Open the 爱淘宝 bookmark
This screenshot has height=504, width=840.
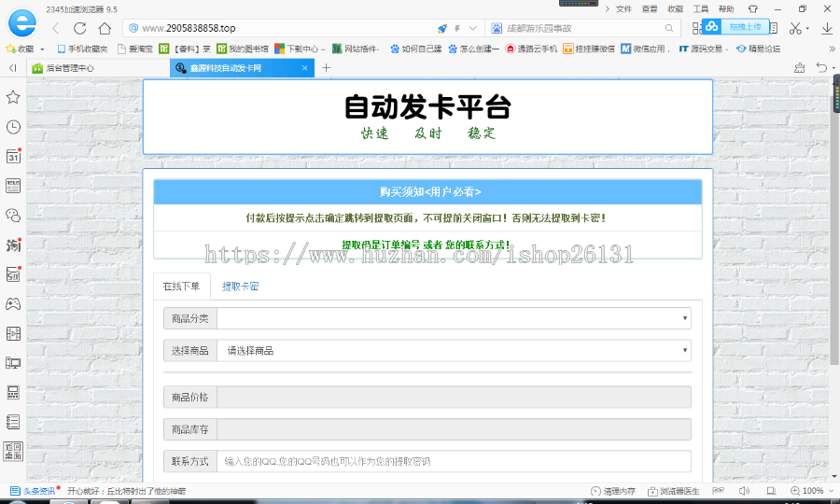click(135, 49)
